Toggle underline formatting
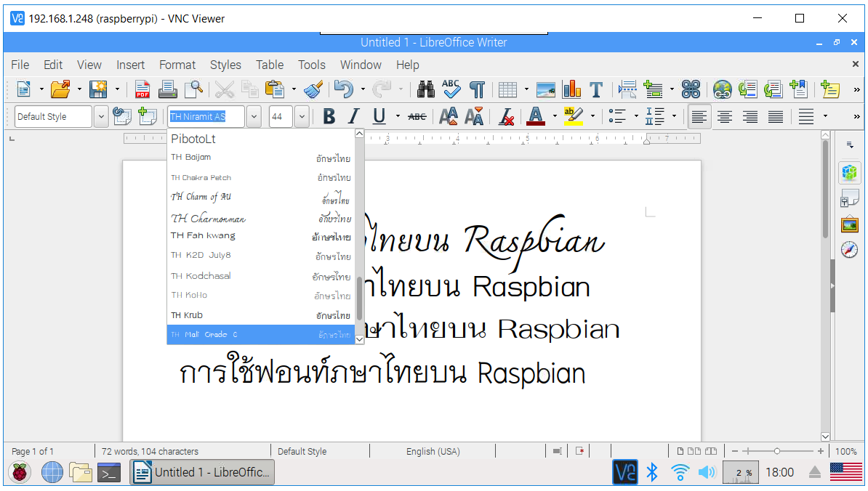Viewport: 868px width, 491px height. click(x=379, y=116)
